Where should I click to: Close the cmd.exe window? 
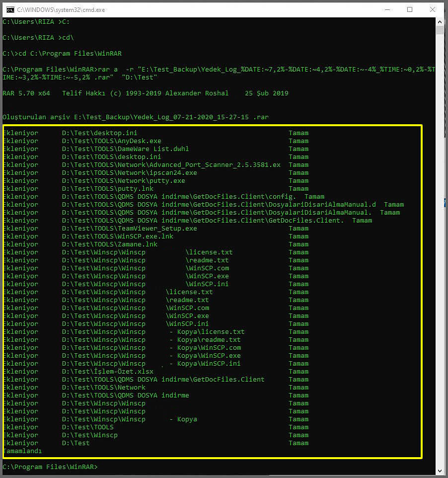[x=433, y=10]
